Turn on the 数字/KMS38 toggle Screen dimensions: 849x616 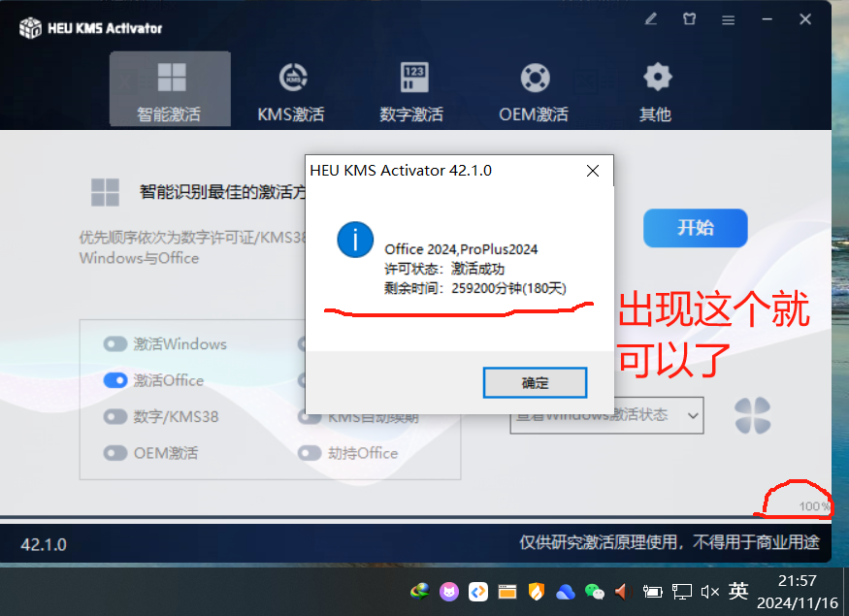(x=115, y=417)
